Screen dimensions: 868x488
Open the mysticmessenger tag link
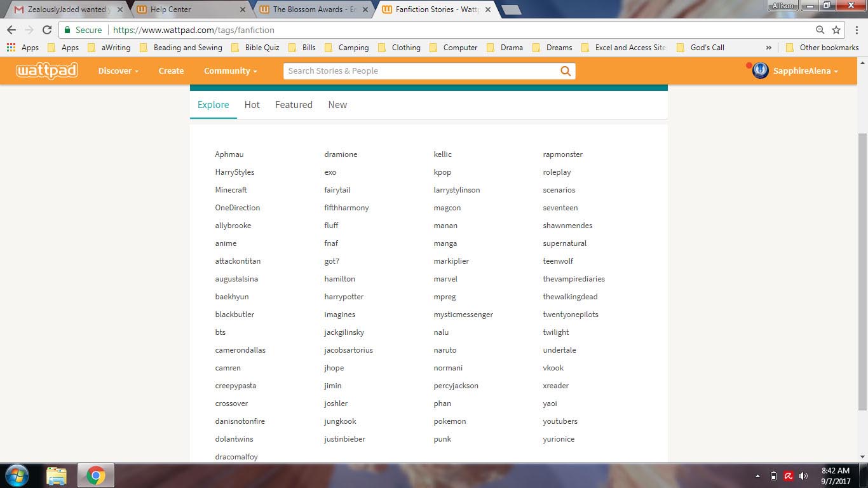[463, 315]
